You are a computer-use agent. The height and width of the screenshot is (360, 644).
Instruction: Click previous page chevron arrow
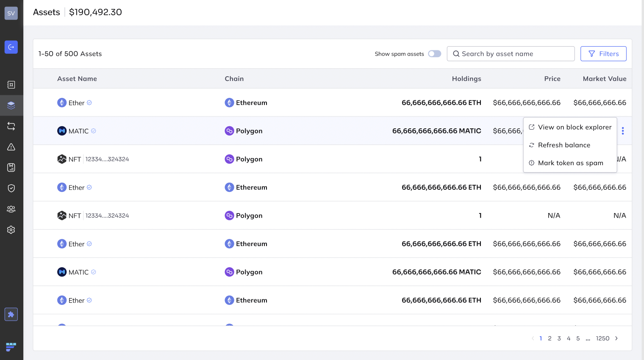(533, 338)
